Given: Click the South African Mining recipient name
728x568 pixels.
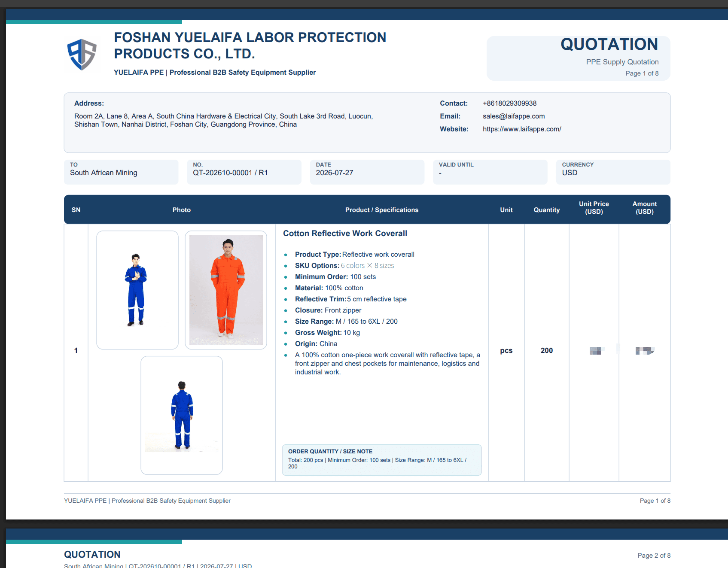Looking at the screenshot, I should 104,173.
